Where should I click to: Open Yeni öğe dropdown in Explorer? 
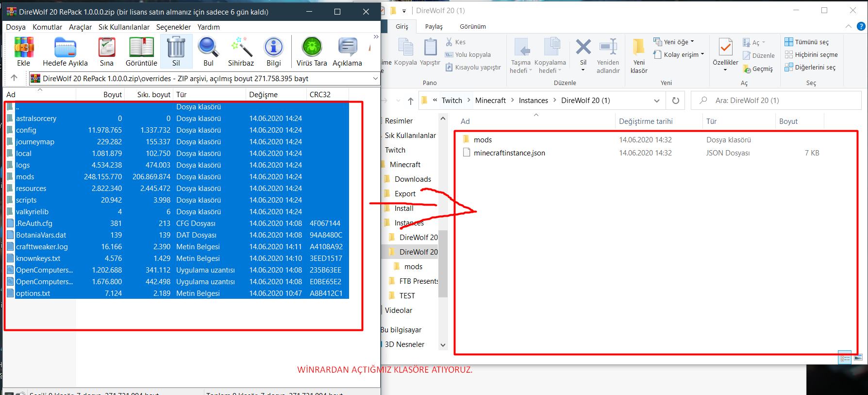click(x=674, y=42)
